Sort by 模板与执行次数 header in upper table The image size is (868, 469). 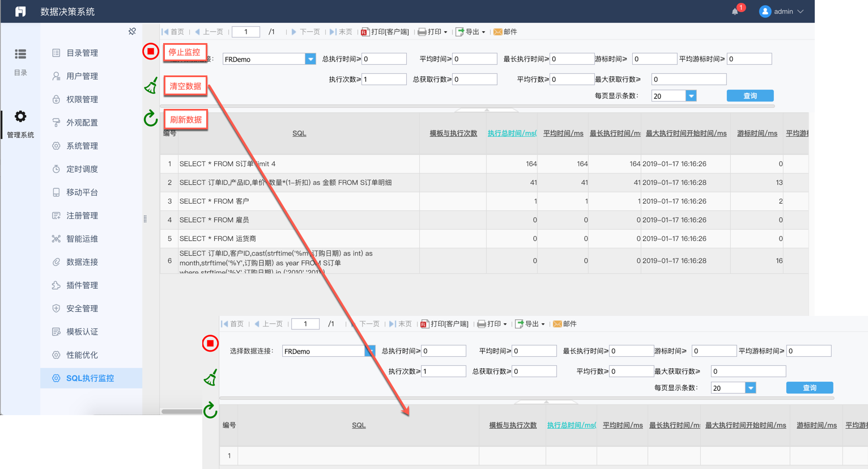[x=453, y=133]
